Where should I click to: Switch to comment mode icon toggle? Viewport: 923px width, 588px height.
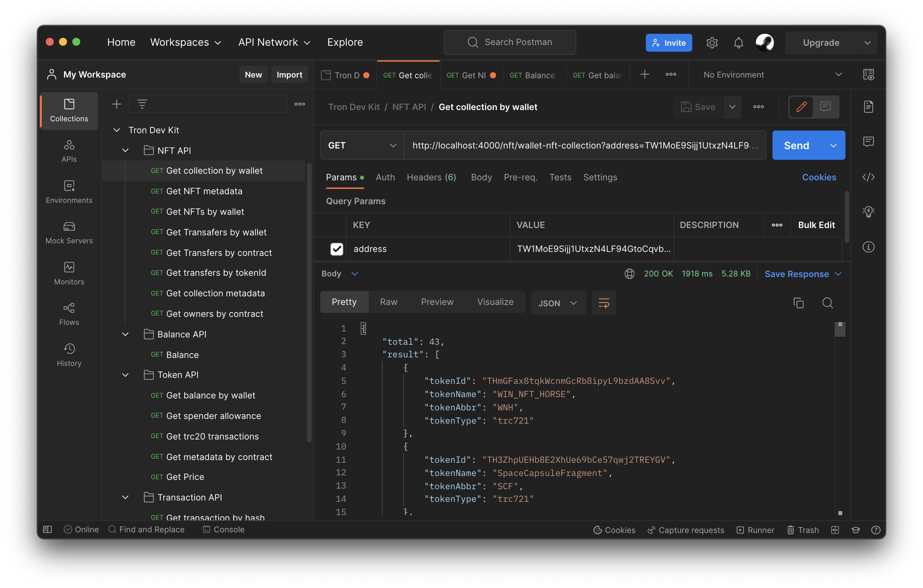pos(825,107)
